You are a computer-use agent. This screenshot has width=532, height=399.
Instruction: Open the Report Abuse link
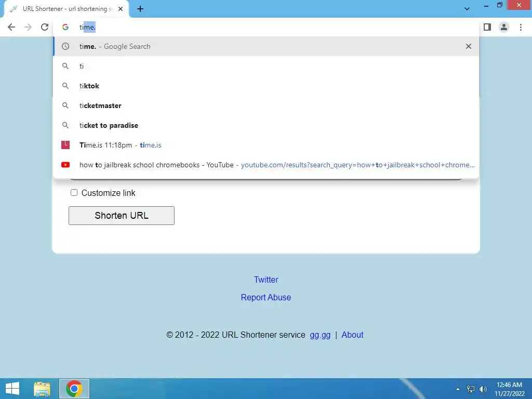click(266, 297)
